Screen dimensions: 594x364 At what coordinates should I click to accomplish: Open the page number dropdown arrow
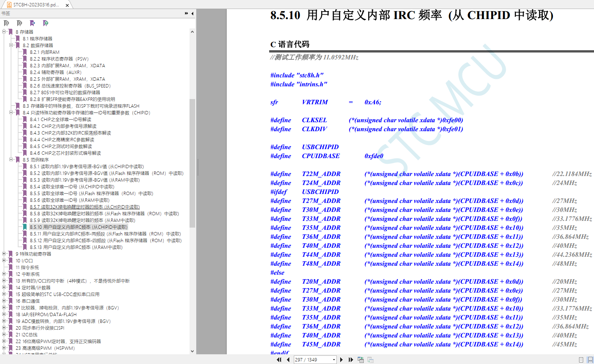point(334,360)
